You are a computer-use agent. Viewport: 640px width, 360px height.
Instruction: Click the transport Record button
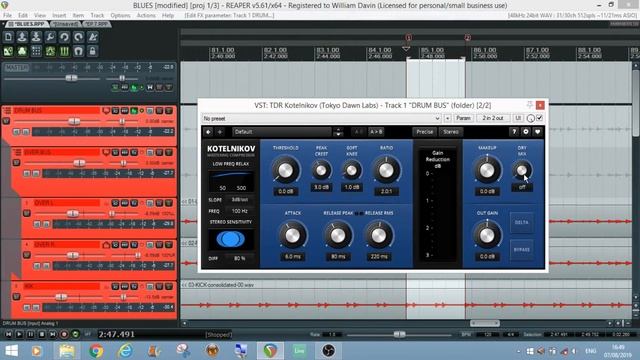click(x=64, y=334)
